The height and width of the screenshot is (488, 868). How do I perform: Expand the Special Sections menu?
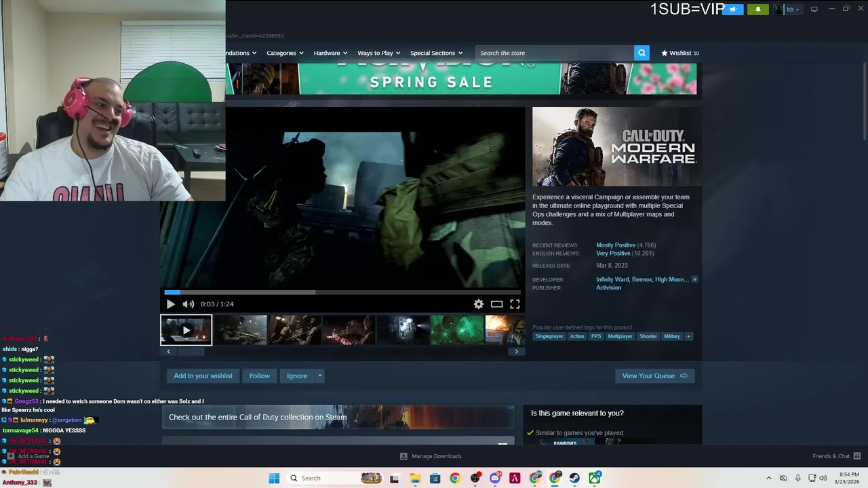click(x=436, y=53)
